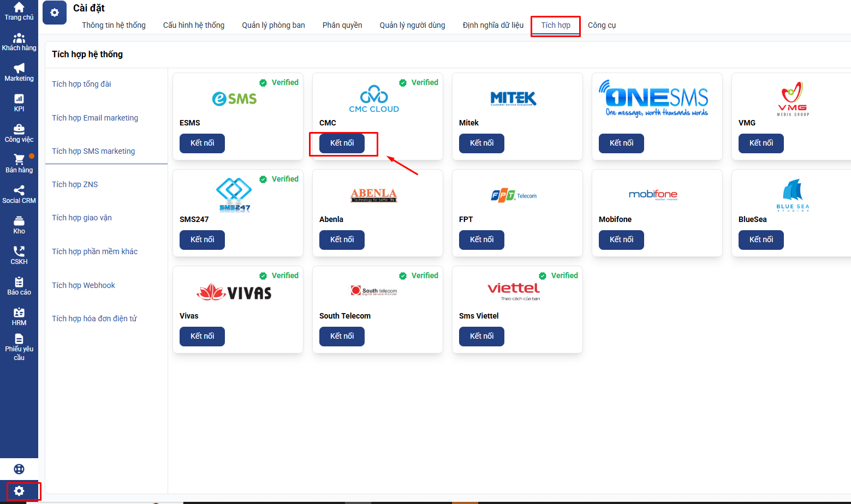This screenshot has width=851, height=504.
Task: Click Kết nối button for ESMS
Action: (202, 143)
